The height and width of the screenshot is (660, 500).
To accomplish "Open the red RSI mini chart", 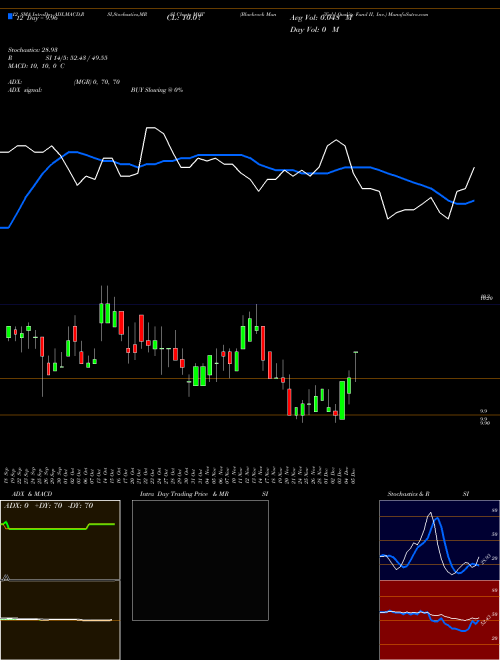I will (439, 620).
